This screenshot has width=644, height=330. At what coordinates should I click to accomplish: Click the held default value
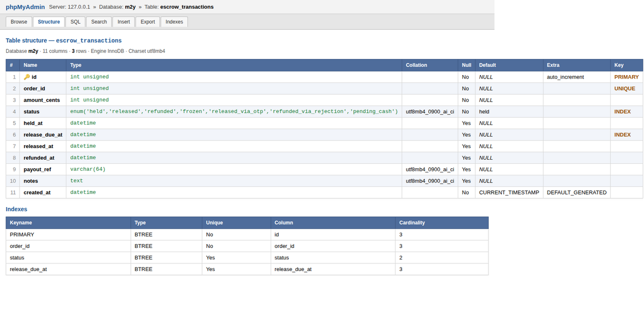coord(484,112)
